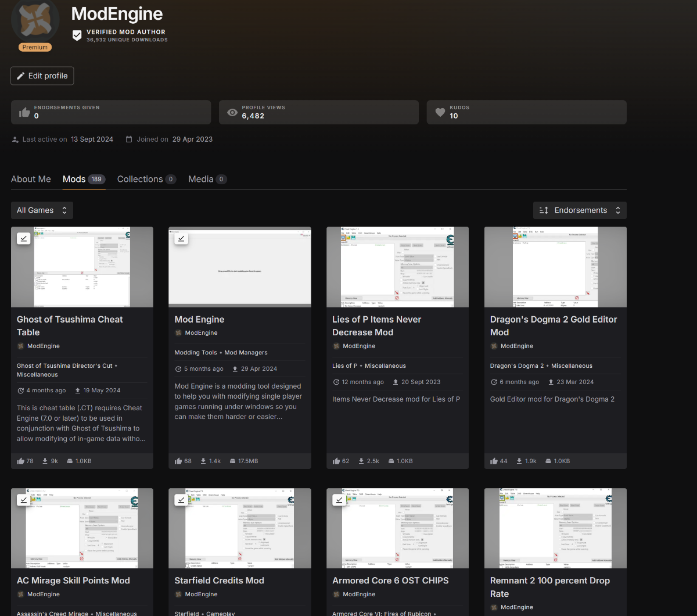
Task: Open the Dragon's Dogma 2 Gold Editor Mod link
Action: [554, 325]
